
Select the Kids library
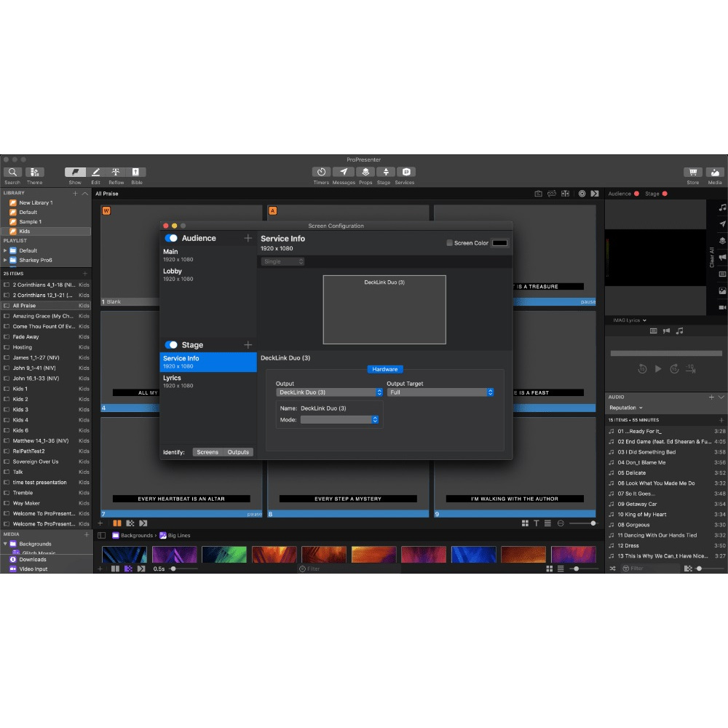pyautogui.click(x=46, y=232)
